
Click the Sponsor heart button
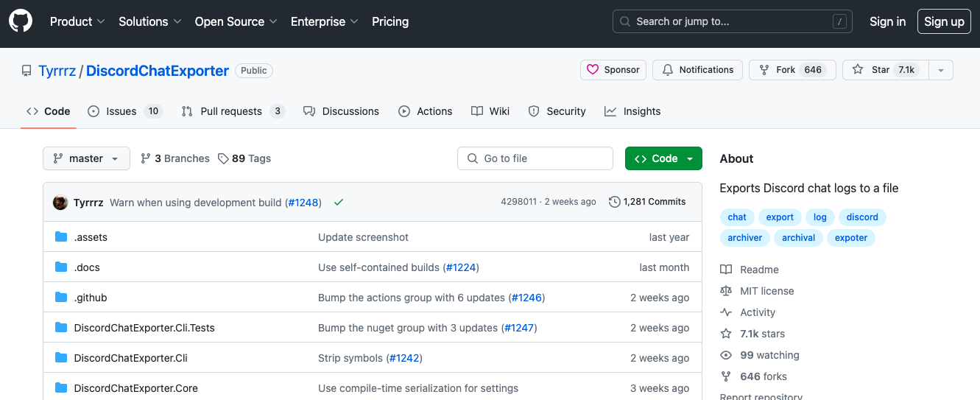coord(613,70)
